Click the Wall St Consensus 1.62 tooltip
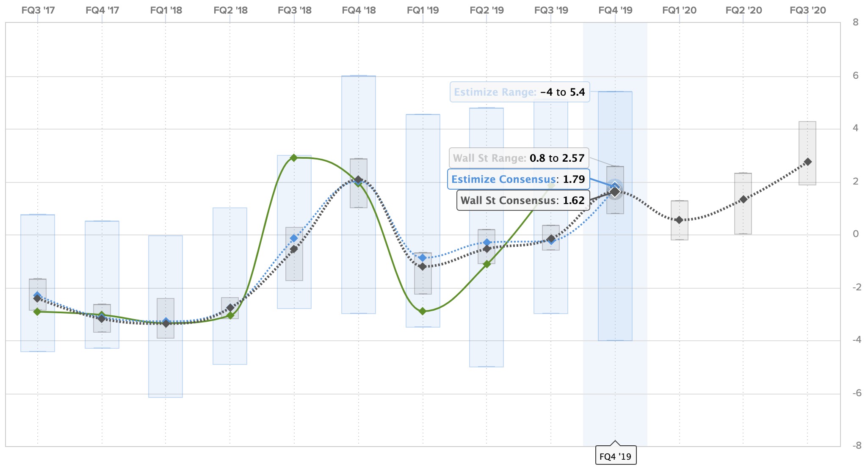 click(x=523, y=200)
